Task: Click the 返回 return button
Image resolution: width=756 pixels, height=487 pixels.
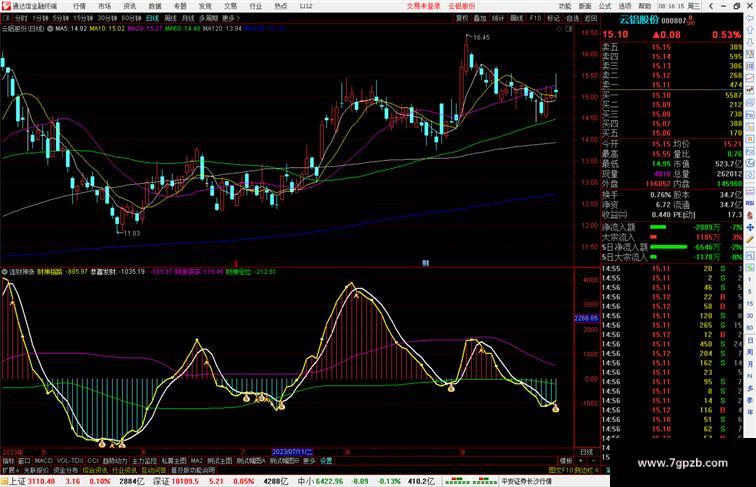Action: tap(591, 18)
